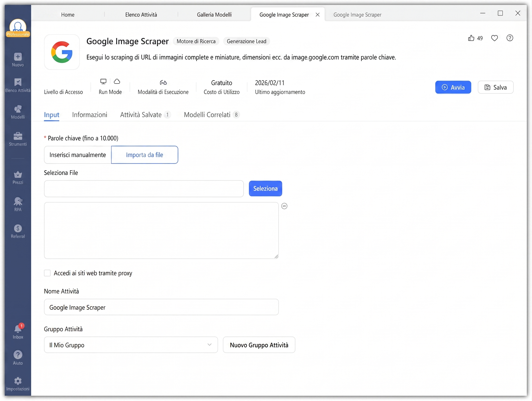The image size is (532, 401).
Task: Like the template with thumbs-up icon
Action: click(x=471, y=38)
